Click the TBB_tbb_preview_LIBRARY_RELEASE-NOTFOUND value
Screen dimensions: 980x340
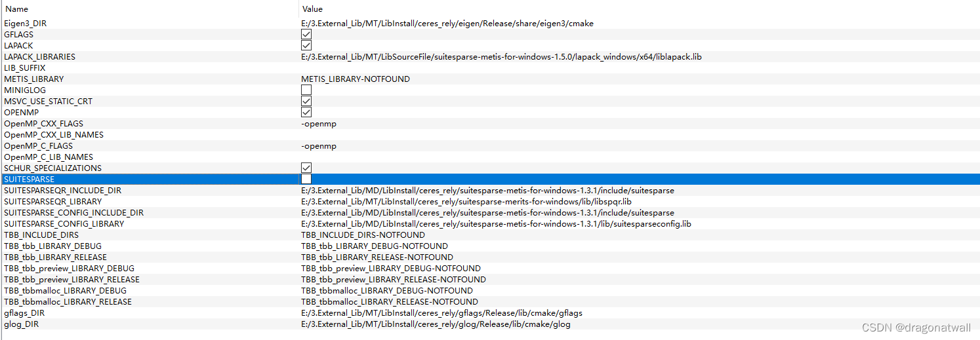pos(394,279)
